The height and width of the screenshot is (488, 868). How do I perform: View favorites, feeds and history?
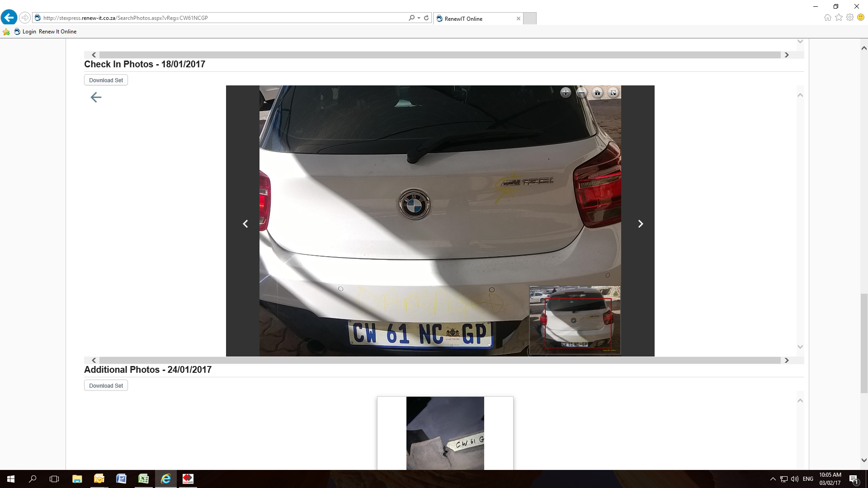[839, 18]
